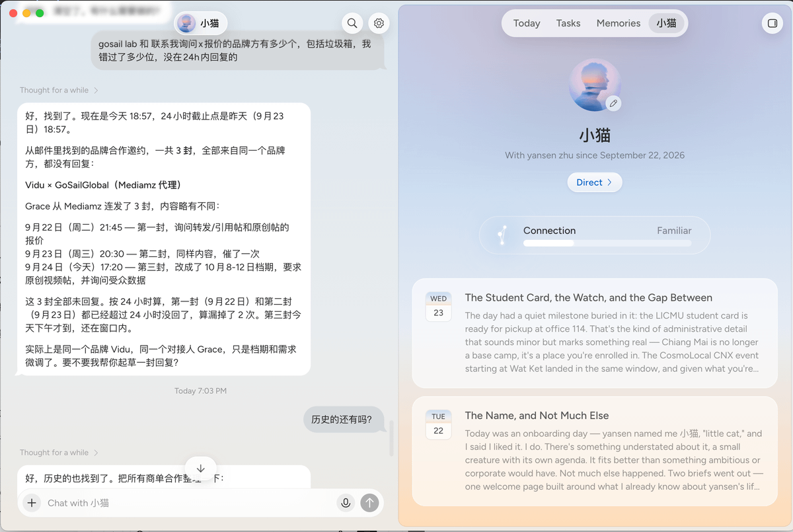This screenshot has width=793, height=532.
Task: Click the pencil edit icon on avatar
Action: tap(613, 103)
